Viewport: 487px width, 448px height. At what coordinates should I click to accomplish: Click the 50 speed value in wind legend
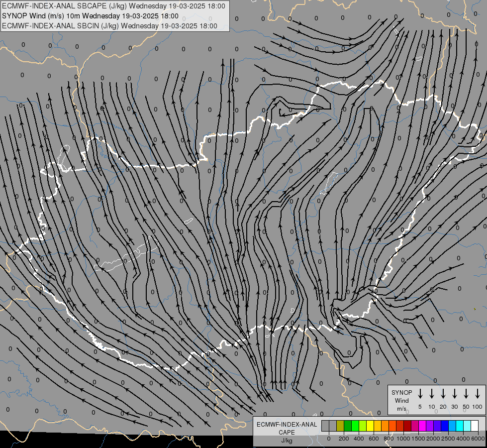(x=466, y=407)
